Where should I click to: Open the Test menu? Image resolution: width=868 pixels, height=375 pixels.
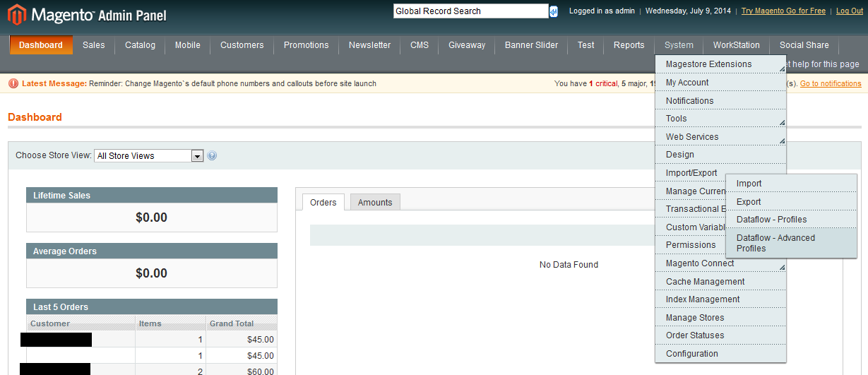586,45
